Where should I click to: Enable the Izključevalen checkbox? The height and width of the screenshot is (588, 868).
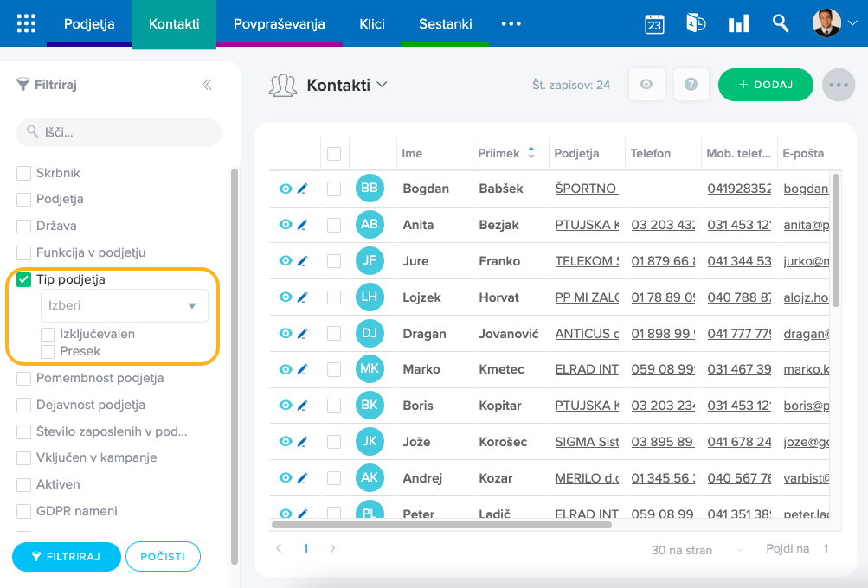click(48, 334)
